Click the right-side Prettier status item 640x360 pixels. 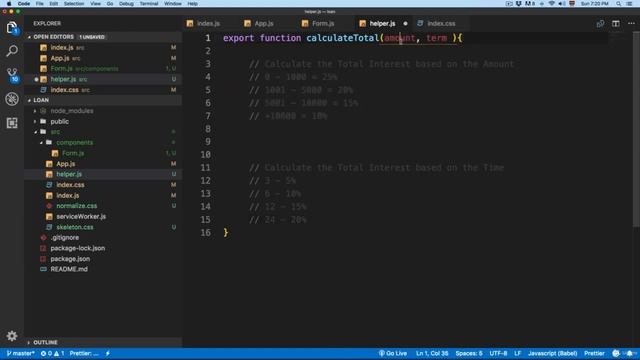tap(594, 353)
